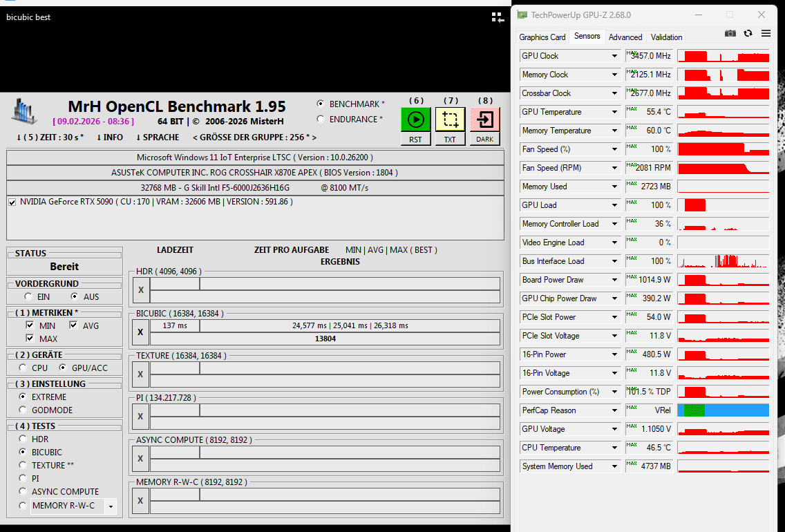Select the HDR test radio button

(23, 439)
